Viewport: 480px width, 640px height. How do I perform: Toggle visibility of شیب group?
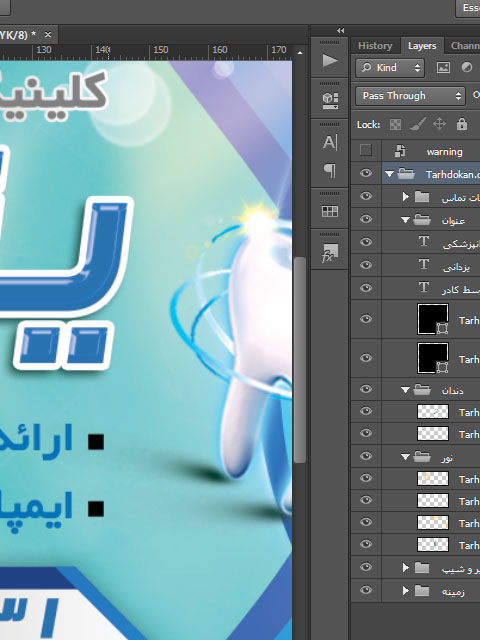point(366,567)
